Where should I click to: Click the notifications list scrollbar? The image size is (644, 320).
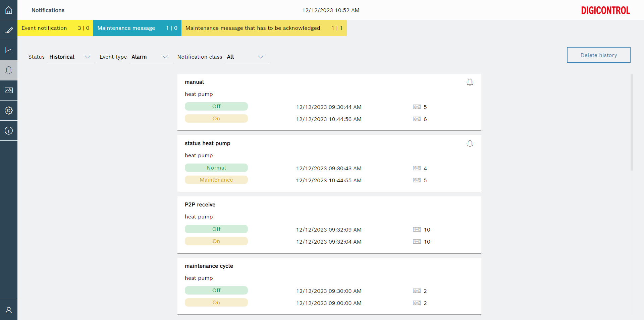click(x=632, y=122)
